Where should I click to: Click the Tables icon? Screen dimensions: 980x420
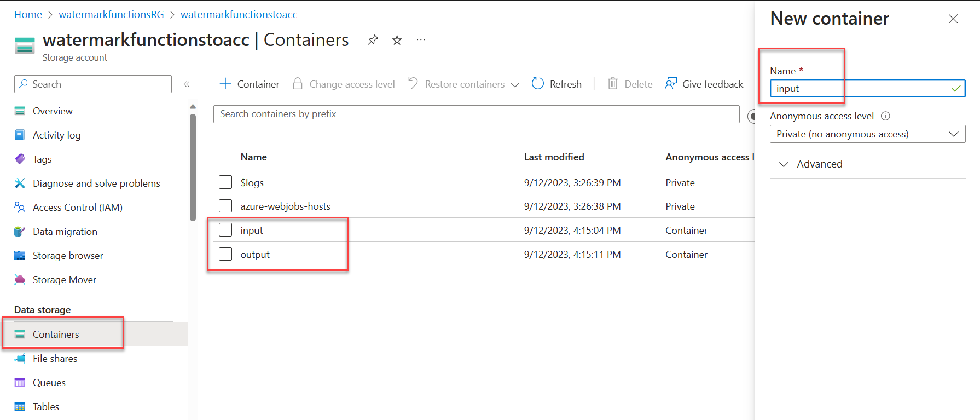[x=20, y=406]
